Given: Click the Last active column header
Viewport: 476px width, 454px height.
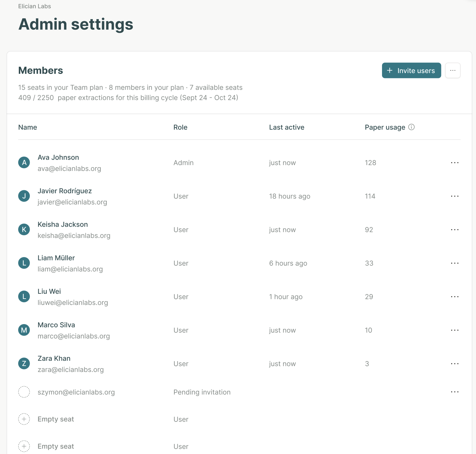Looking at the screenshot, I should (x=287, y=127).
